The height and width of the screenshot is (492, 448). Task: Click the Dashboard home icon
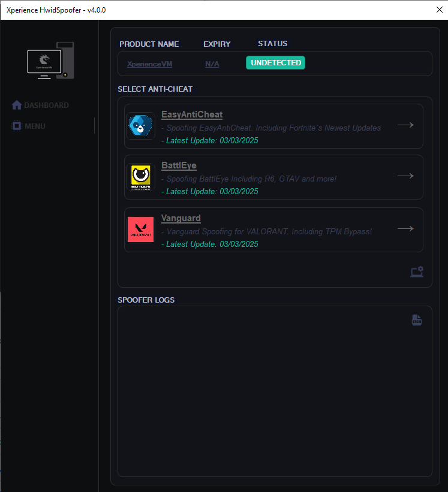[x=17, y=105]
